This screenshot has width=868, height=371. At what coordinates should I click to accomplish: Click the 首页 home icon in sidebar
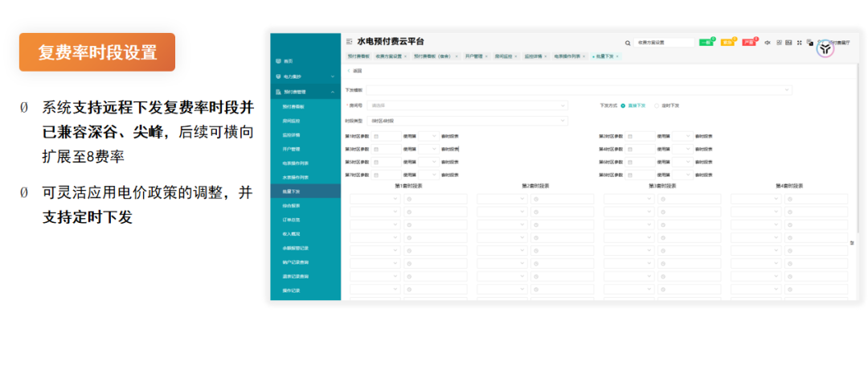pyautogui.click(x=278, y=61)
